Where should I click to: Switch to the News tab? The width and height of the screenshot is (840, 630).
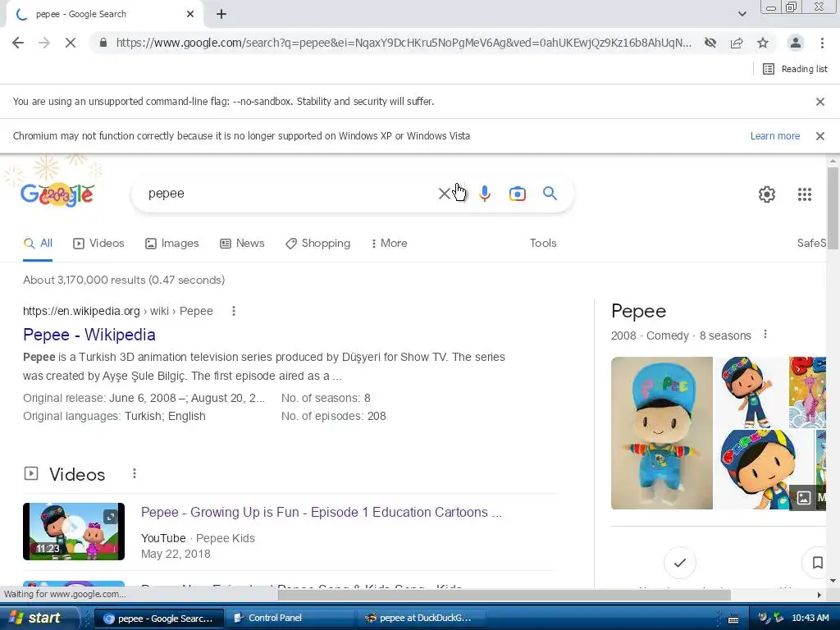[242, 243]
